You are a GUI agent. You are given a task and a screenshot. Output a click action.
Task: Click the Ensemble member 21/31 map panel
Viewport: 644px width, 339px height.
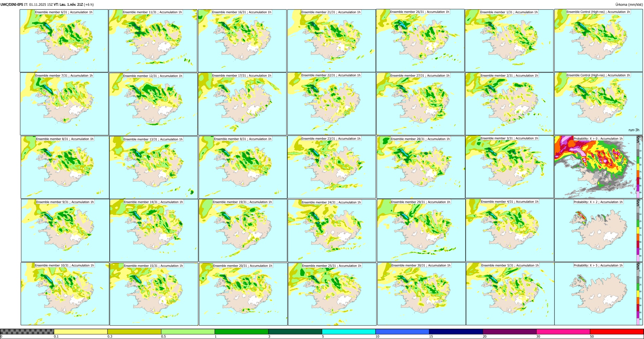pyautogui.click(x=331, y=41)
